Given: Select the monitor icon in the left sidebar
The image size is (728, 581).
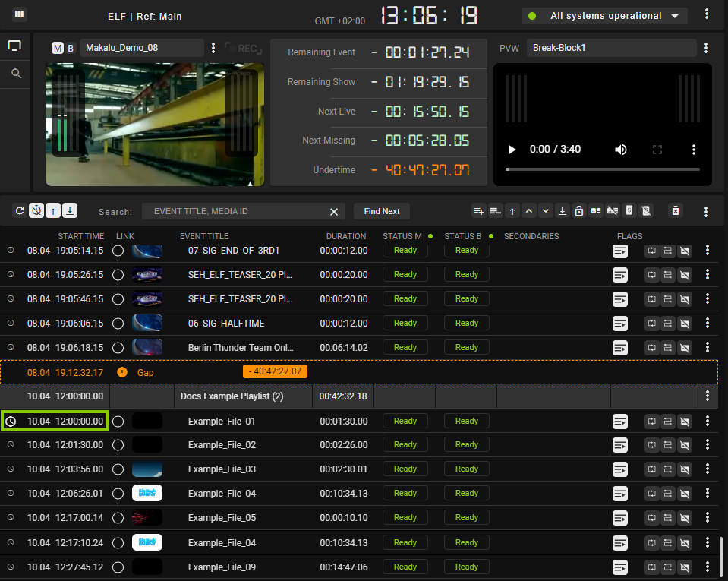Looking at the screenshot, I should 14,45.
